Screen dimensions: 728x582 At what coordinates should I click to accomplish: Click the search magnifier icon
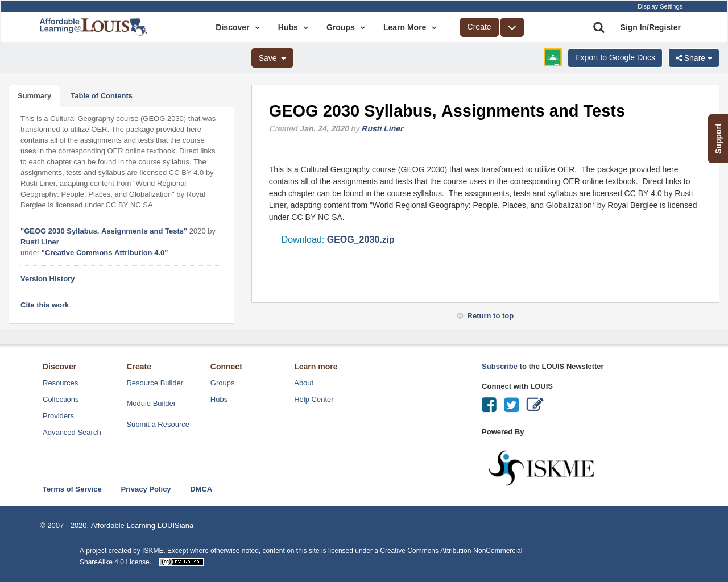598,27
